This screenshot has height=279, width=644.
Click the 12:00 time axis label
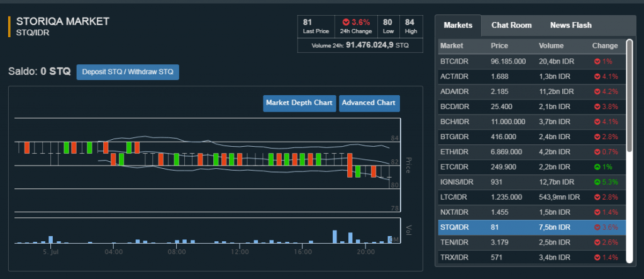[240, 251]
